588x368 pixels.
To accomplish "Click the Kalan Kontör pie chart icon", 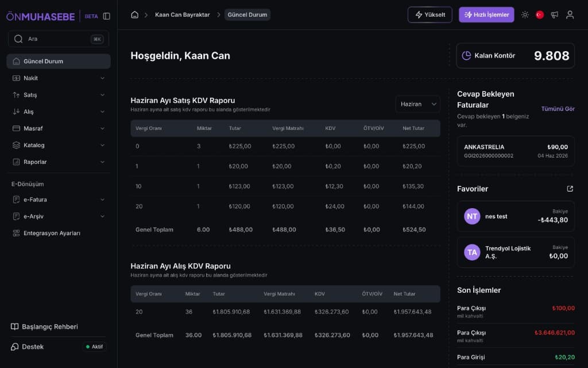I will (x=466, y=56).
